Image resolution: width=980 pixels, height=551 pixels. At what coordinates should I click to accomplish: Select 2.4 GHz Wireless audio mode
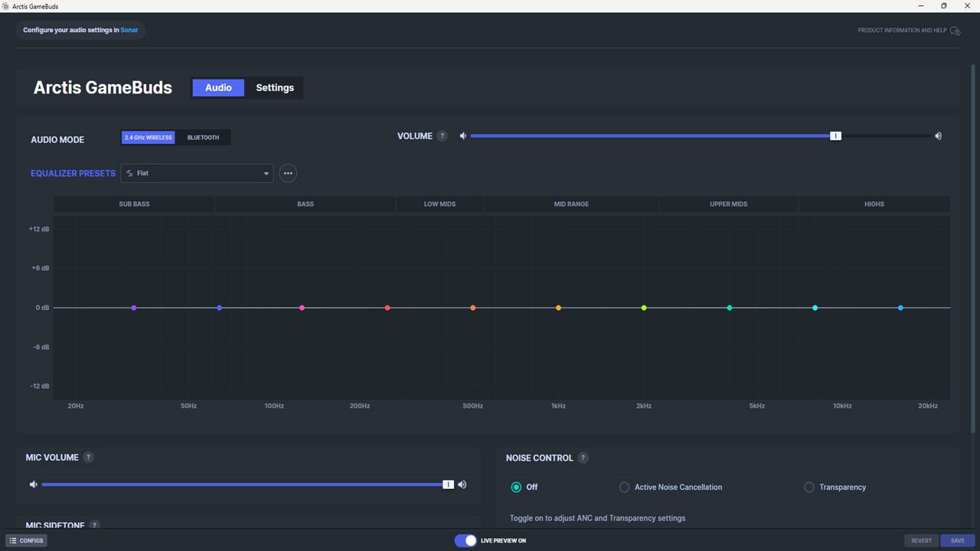(x=149, y=138)
